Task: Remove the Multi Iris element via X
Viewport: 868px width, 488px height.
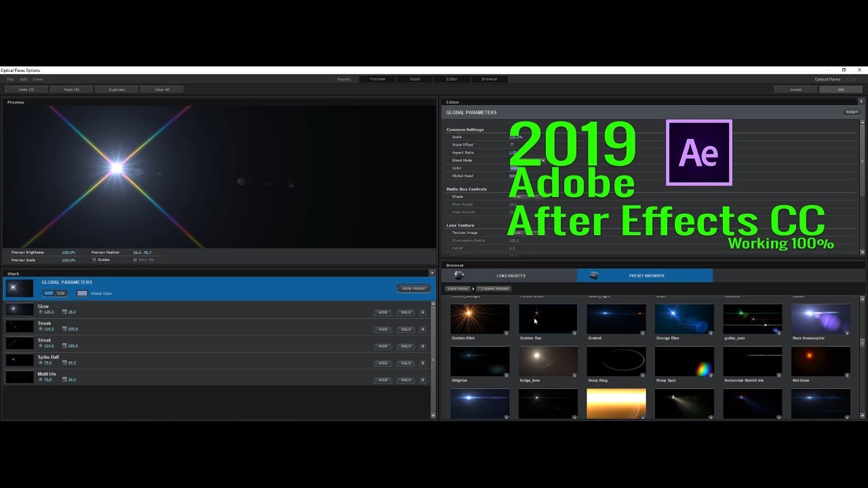Action: point(422,380)
